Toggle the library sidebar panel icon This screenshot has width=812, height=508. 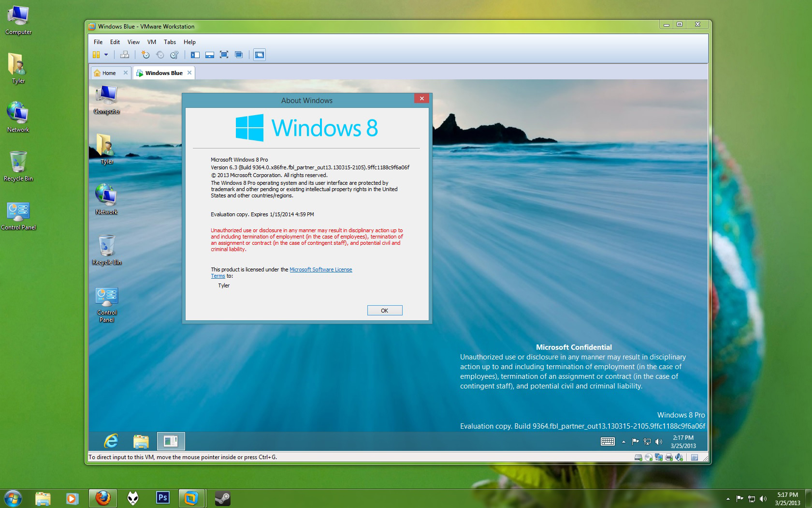tap(195, 55)
